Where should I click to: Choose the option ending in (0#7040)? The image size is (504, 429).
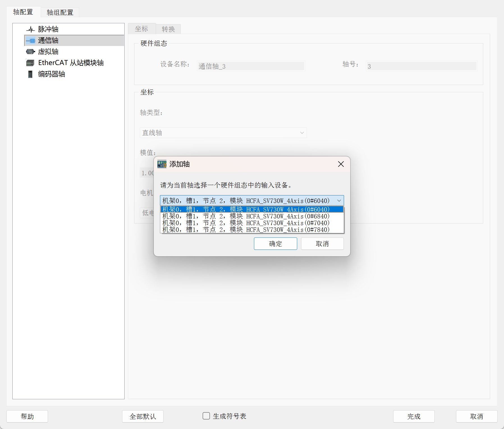(252, 223)
